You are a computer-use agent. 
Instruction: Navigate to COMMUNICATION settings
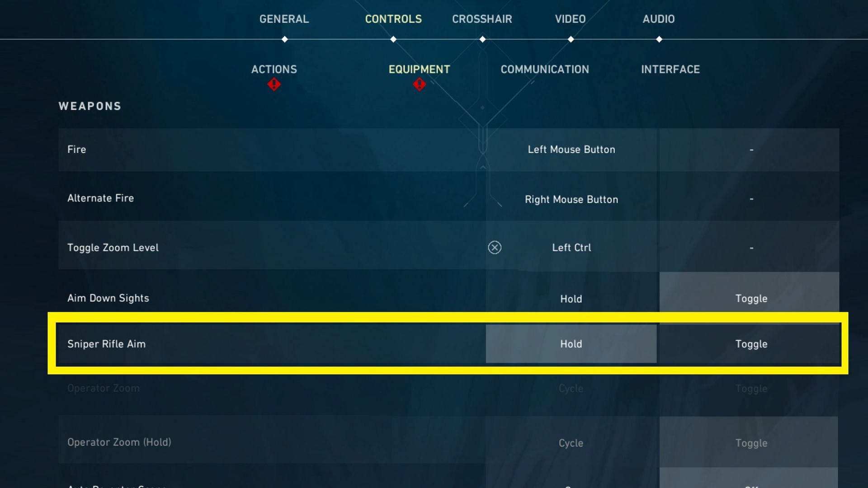[545, 69]
